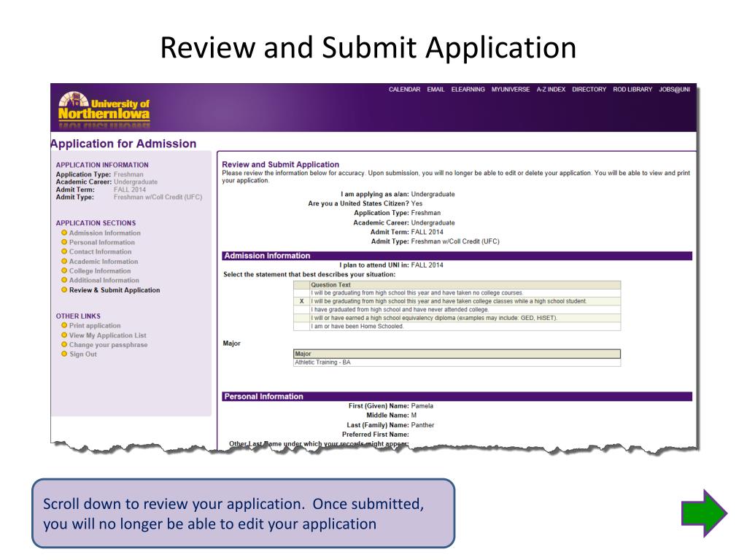Click Change your passphrase link
This screenshot has height=560, width=747.
[x=108, y=345]
